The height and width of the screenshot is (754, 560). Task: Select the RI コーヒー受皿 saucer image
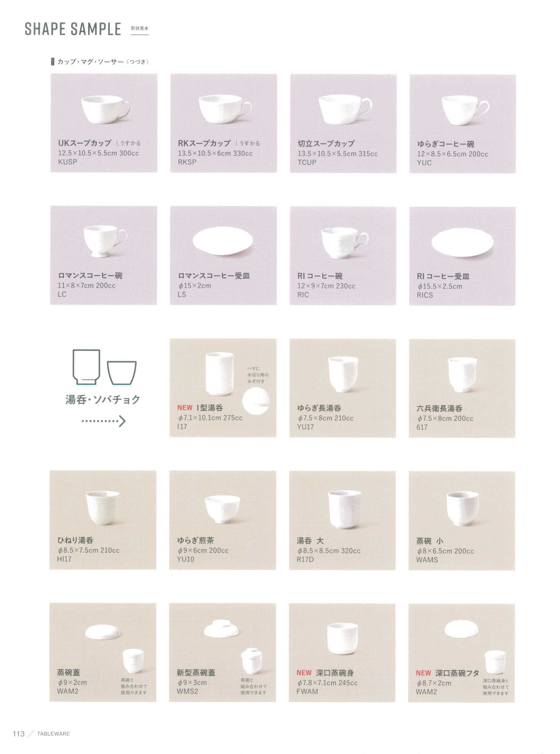[x=462, y=242]
